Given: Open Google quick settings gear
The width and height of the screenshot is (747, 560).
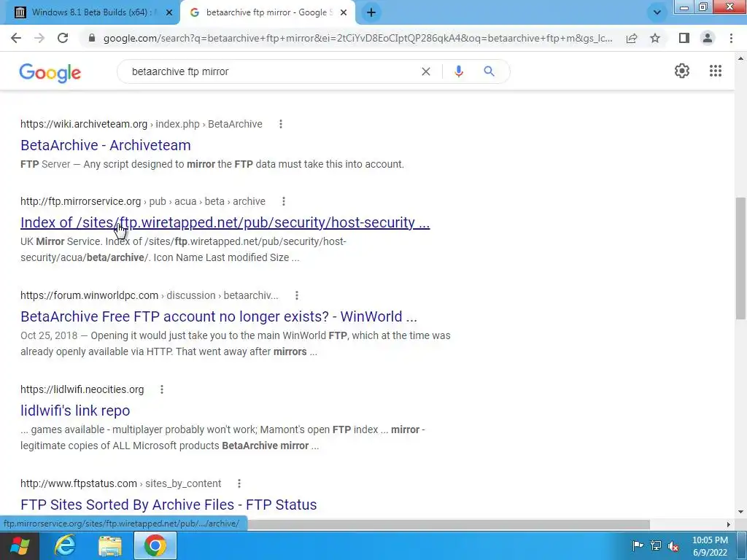Looking at the screenshot, I should tap(682, 71).
